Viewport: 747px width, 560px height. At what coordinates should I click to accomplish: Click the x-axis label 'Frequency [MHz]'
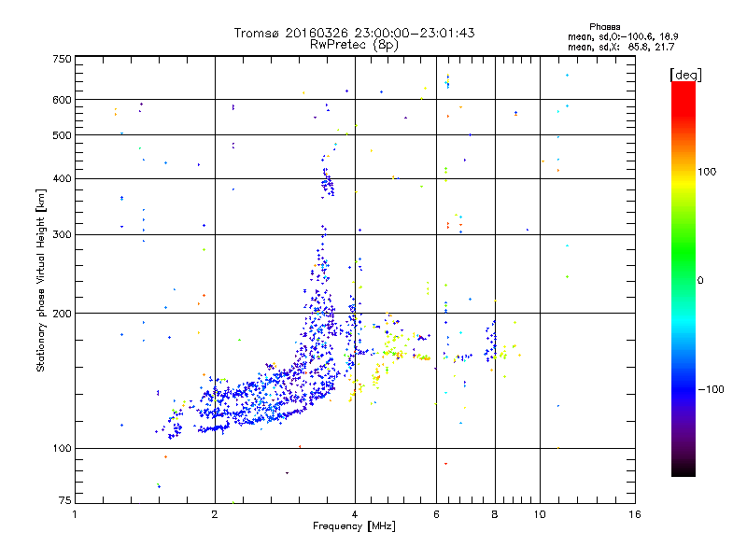(x=354, y=526)
